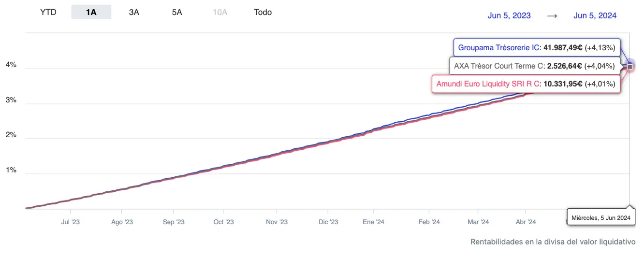Show the Todo full history range
Screen dimensions: 644x257
263,12
